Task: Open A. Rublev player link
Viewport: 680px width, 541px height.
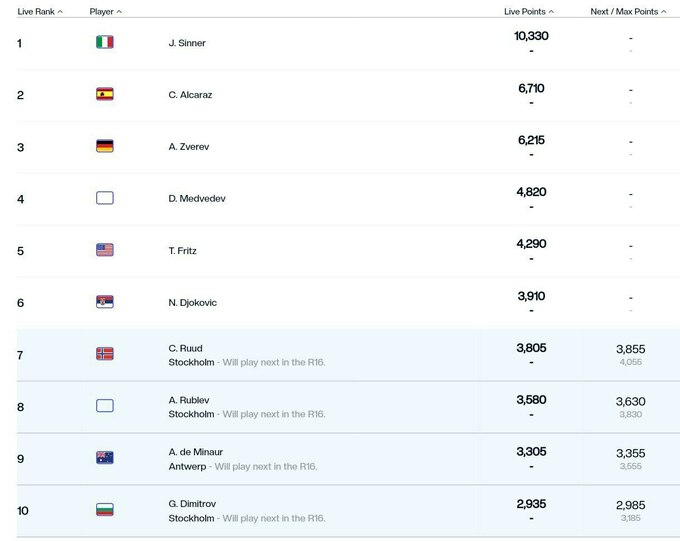Action: coord(190,400)
